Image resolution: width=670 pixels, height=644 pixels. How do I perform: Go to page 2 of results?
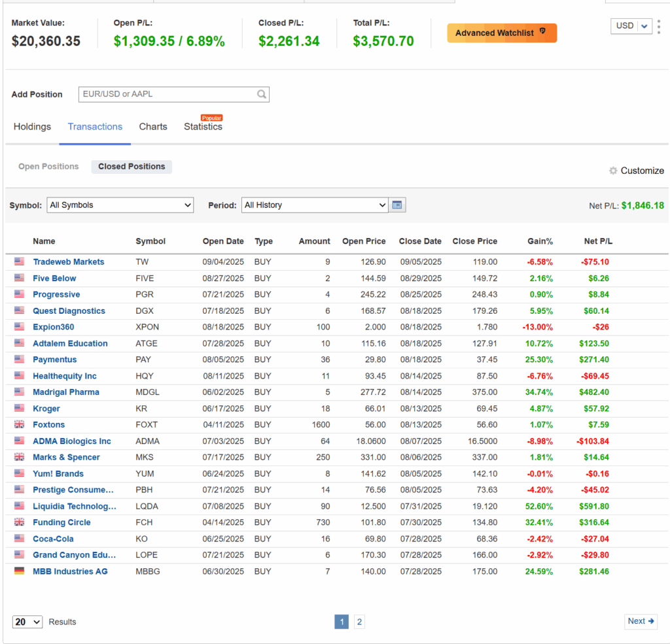click(x=359, y=622)
